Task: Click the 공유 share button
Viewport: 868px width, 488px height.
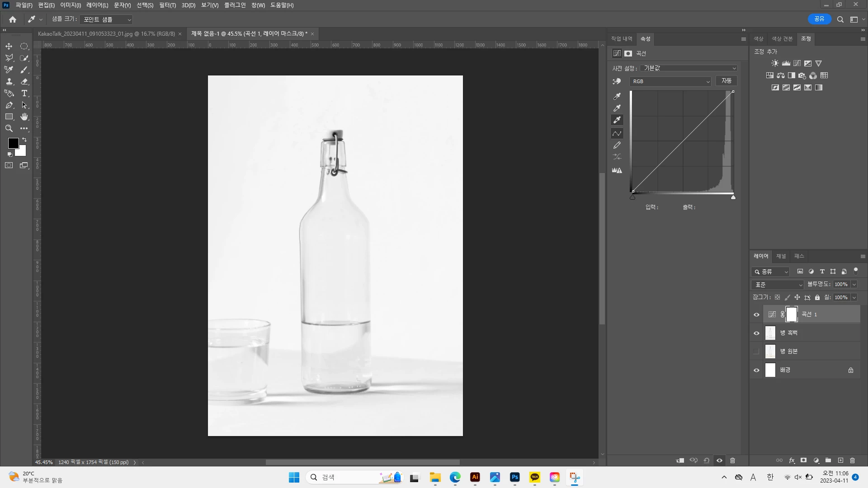Action: pos(819,19)
